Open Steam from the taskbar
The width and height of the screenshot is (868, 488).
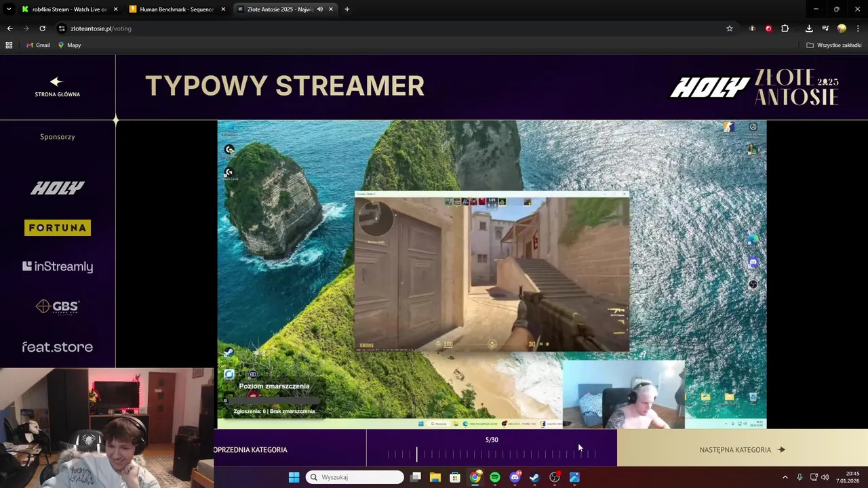(534, 477)
